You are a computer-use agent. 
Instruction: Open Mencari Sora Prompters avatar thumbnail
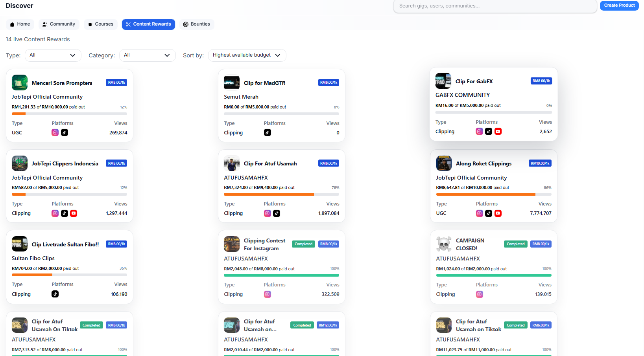pos(20,83)
